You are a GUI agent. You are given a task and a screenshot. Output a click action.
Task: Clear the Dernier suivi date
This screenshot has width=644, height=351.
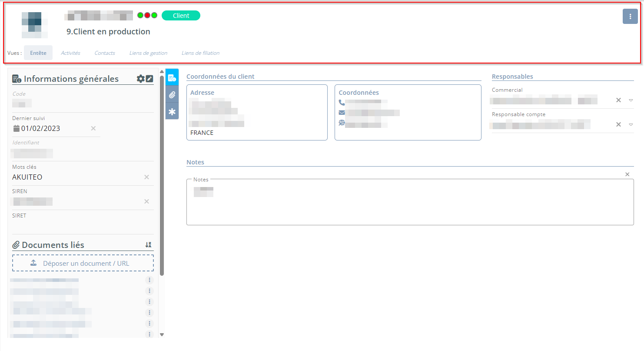click(x=93, y=128)
